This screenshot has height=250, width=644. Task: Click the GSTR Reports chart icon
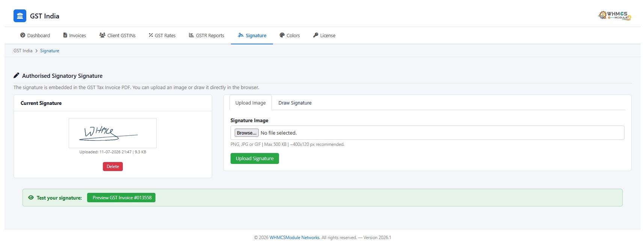click(192, 35)
